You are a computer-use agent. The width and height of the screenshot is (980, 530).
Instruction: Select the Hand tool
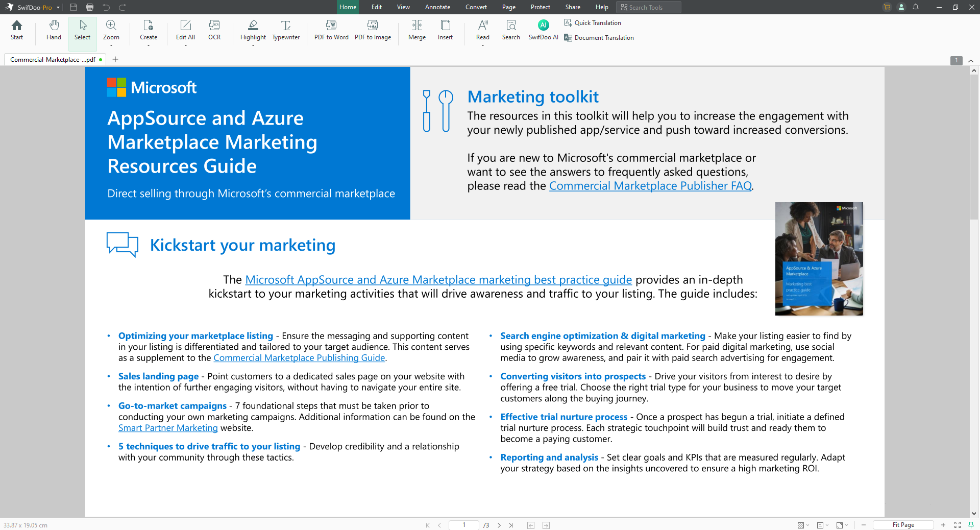tap(54, 30)
